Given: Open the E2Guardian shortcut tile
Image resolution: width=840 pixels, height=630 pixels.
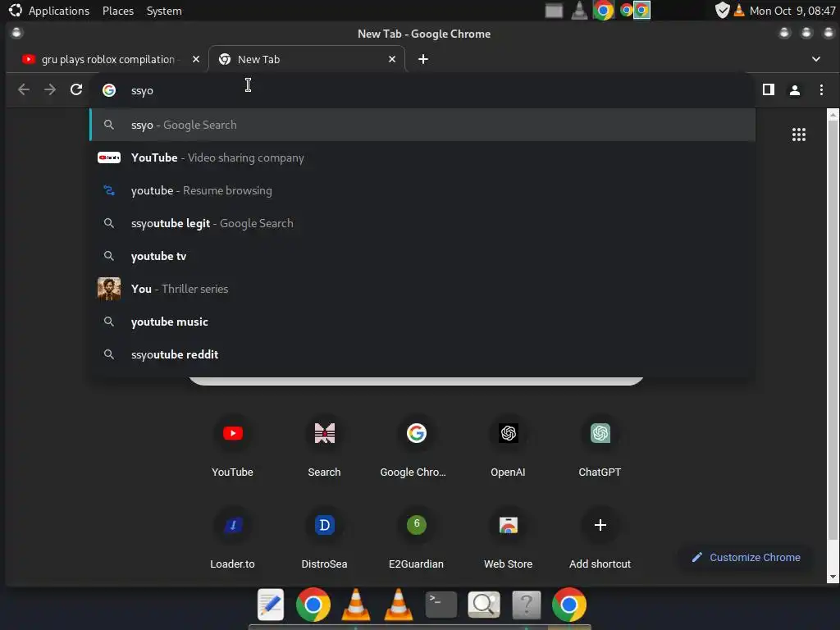Looking at the screenshot, I should point(416,537).
